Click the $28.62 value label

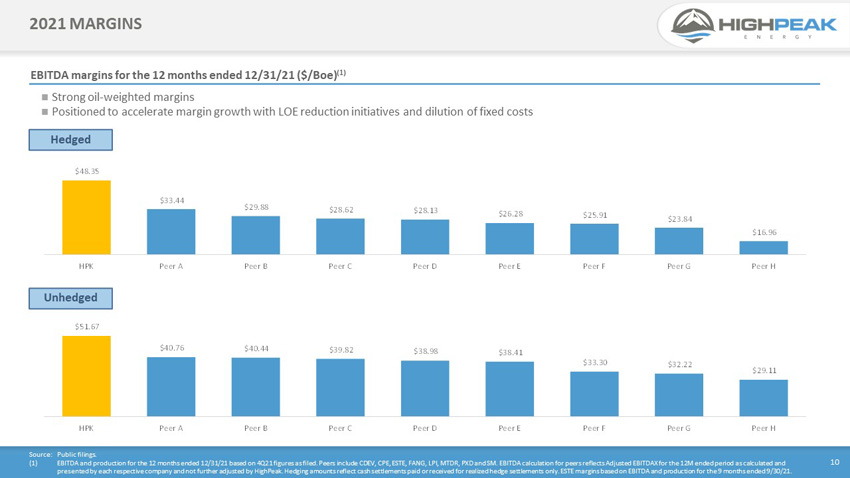pos(341,210)
